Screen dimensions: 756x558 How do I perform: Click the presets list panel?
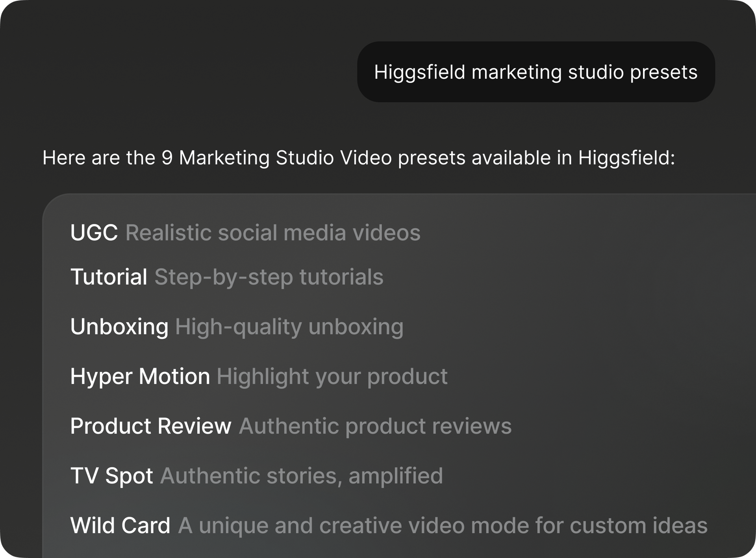point(378,378)
